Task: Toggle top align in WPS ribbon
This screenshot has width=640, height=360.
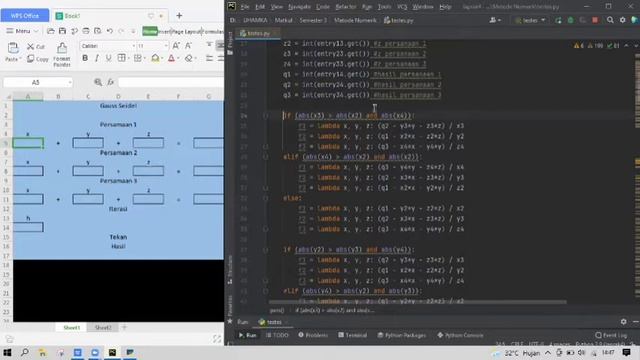Action: (x=209, y=45)
